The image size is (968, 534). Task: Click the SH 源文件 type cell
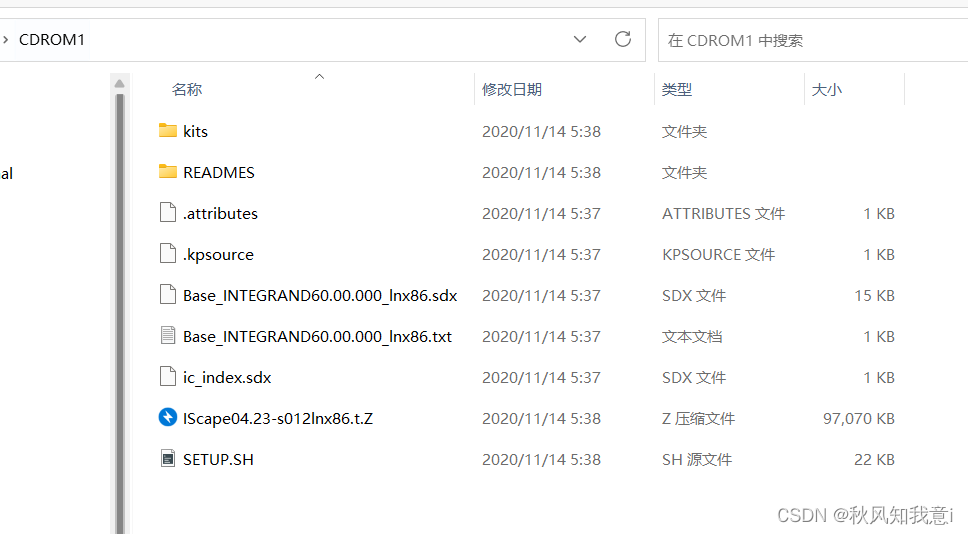coord(697,459)
